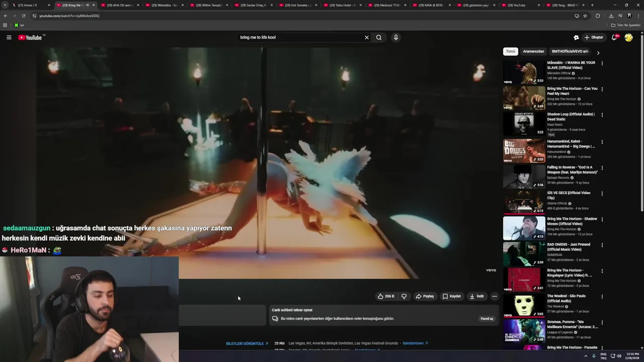Share the video via Paylaş
This screenshot has width=644, height=362.
tap(425, 296)
